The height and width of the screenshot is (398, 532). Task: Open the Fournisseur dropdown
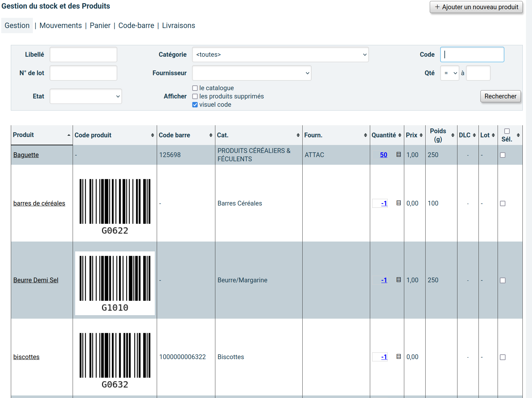click(252, 73)
